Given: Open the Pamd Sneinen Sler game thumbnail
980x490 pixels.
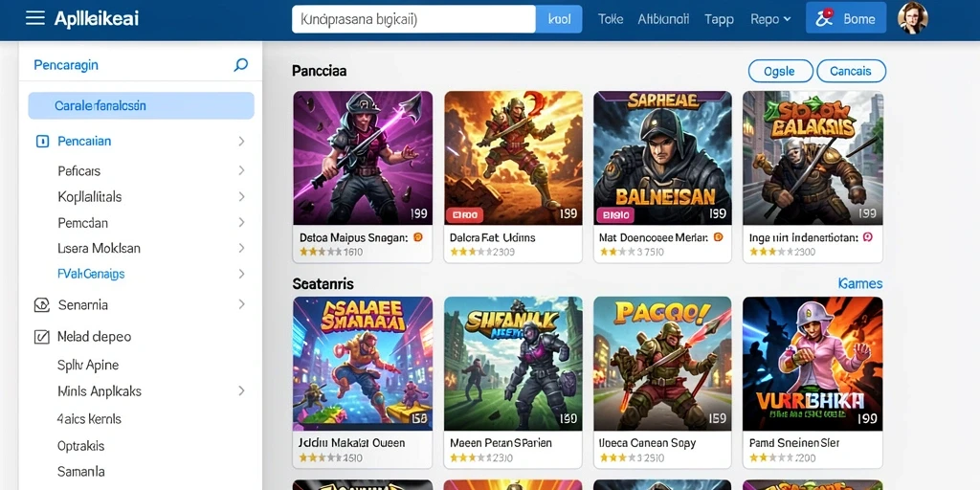Looking at the screenshot, I should click(x=813, y=364).
